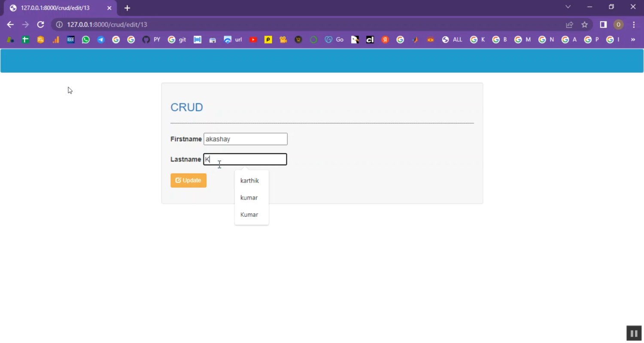The height and width of the screenshot is (343, 644).
Task: Open the YouTube bookmark
Action: point(253,39)
